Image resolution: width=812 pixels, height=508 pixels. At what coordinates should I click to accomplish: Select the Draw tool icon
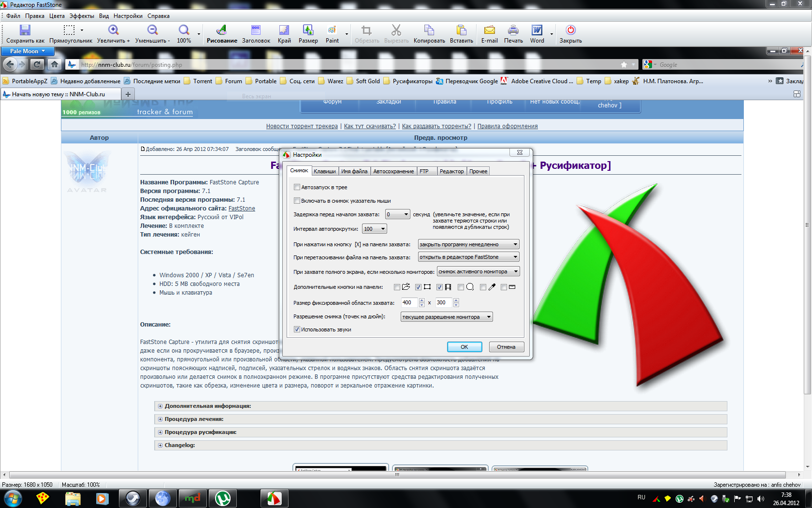pyautogui.click(x=221, y=30)
